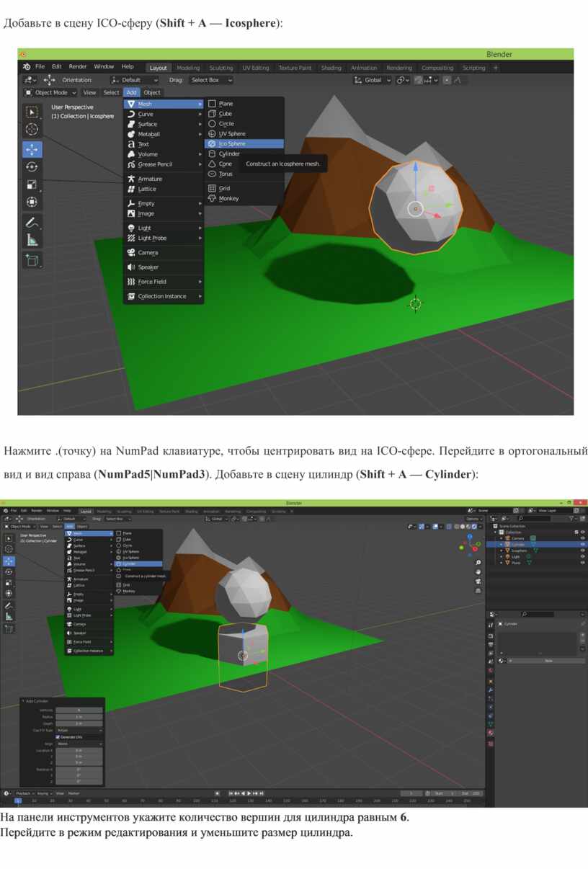
Task: Hide the Plane object in the outliner
Action: pos(582,563)
